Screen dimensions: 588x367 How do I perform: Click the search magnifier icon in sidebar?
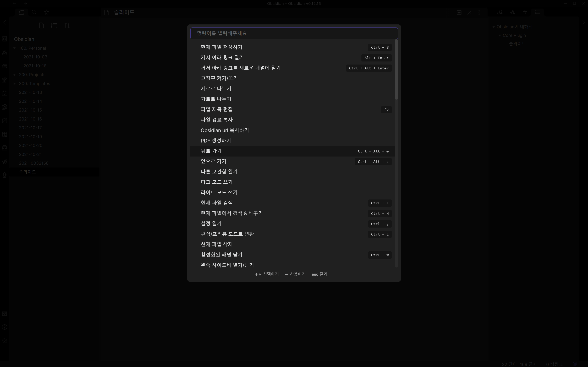[x=34, y=12]
